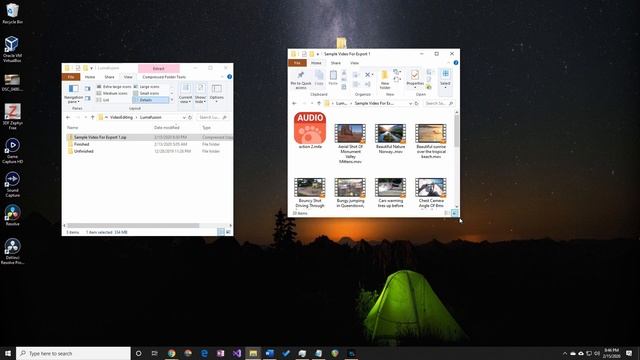Switch to Share tab in LumaFusion window
The height and width of the screenshot is (360, 640).
[x=109, y=77]
